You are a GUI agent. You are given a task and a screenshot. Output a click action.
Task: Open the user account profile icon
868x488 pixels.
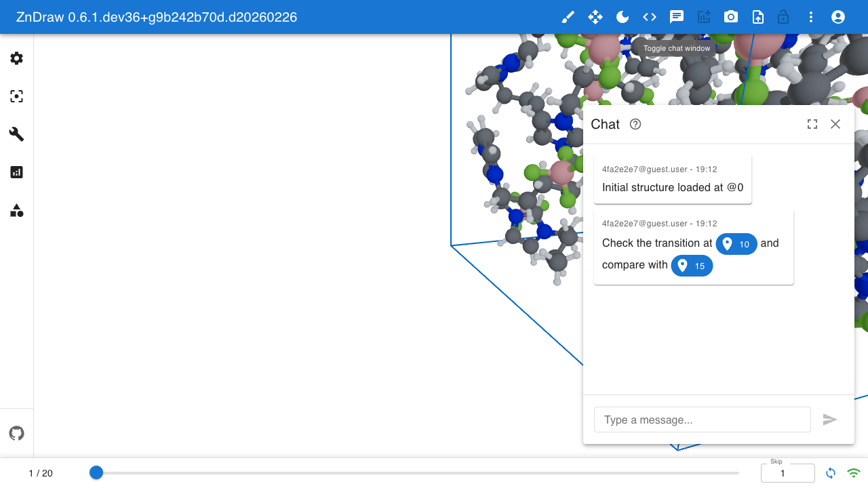(x=838, y=17)
